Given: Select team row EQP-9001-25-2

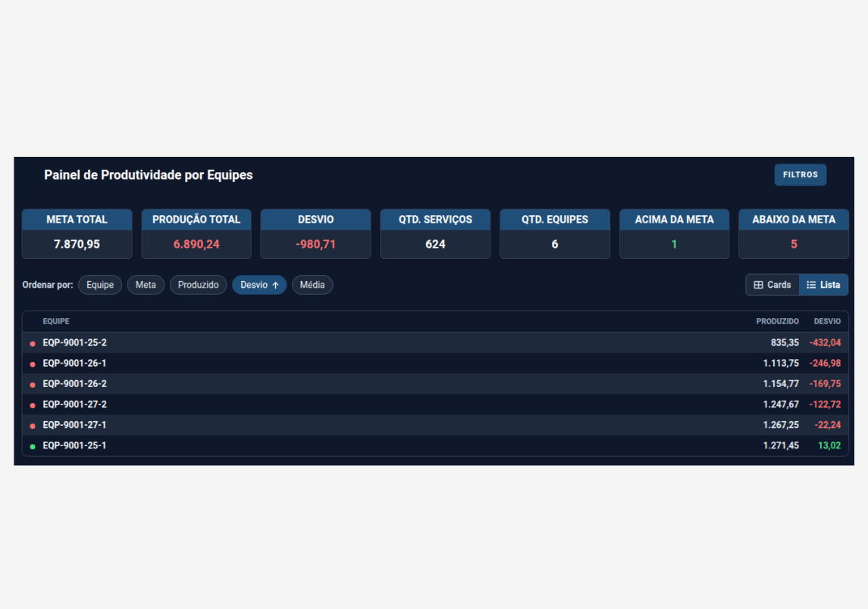Looking at the screenshot, I should 435,343.
